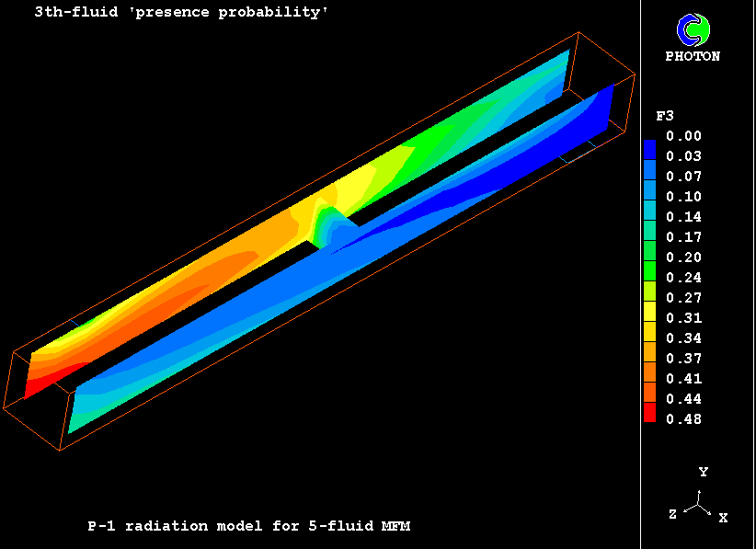The image size is (756, 549).
Task: Select the F3 legend variable label
Action: 664,116
